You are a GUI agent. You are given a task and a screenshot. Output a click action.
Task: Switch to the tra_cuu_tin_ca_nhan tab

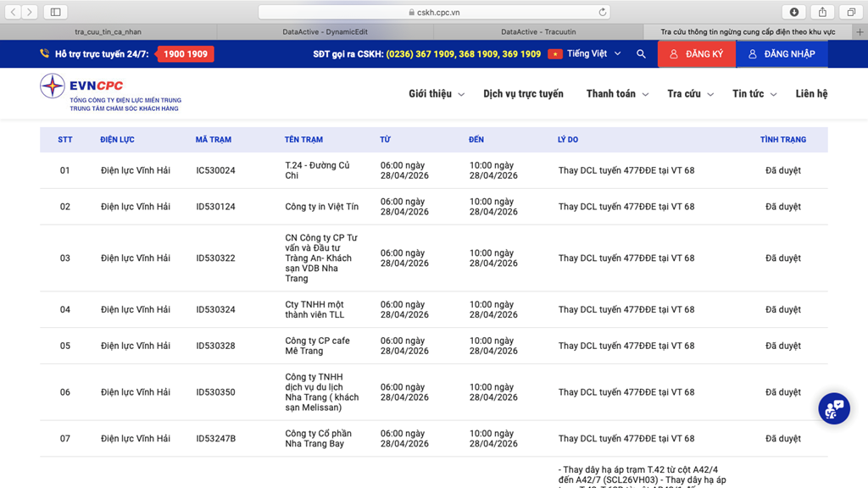click(108, 32)
